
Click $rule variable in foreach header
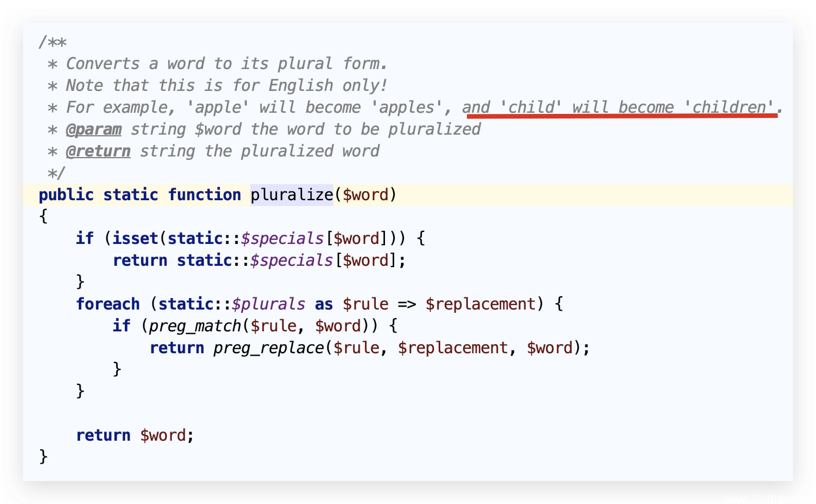point(365,304)
